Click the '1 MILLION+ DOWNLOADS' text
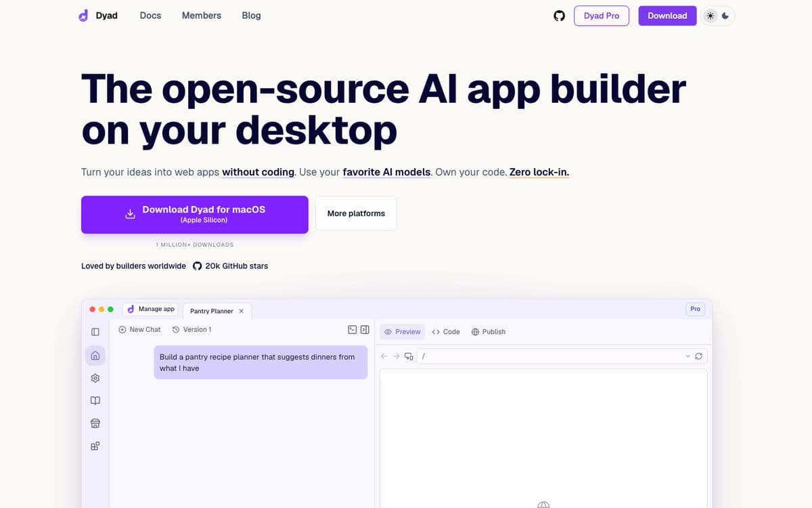Image resolution: width=812 pixels, height=508 pixels. tap(195, 245)
